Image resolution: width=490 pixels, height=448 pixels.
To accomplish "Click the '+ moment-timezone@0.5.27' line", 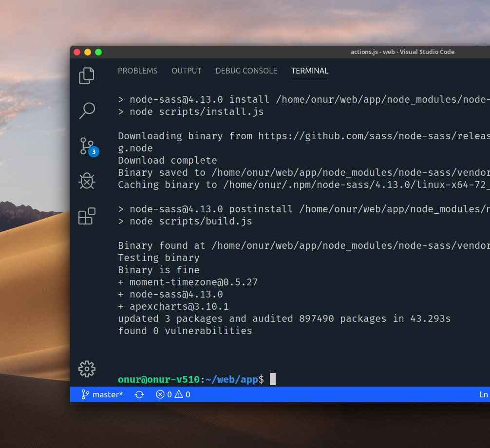I will coord(188,282).
